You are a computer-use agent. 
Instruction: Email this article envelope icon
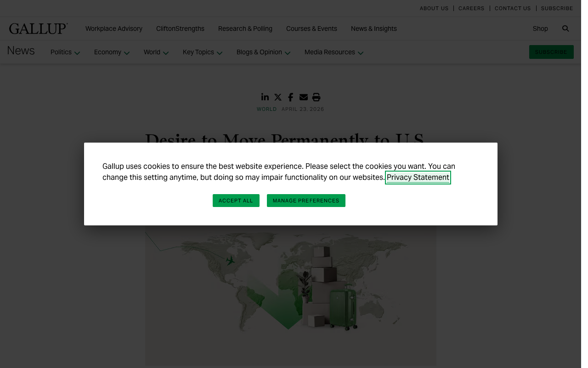[304, 97]
